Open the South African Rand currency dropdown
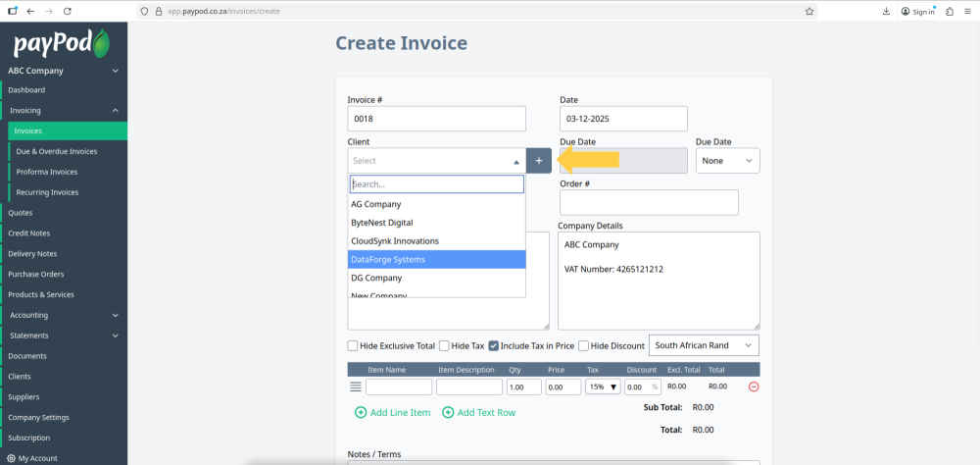This screenshot has width=980, height=465. point(704,345)
